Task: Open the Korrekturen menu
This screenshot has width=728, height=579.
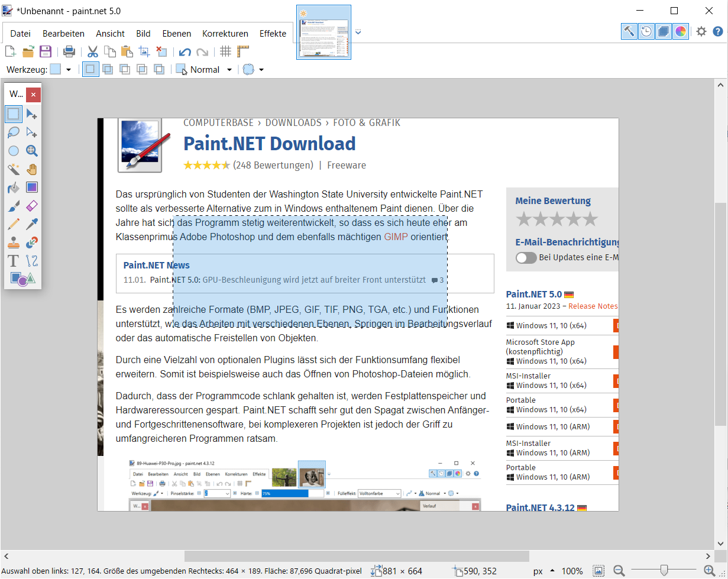Action: coord(225,34)
